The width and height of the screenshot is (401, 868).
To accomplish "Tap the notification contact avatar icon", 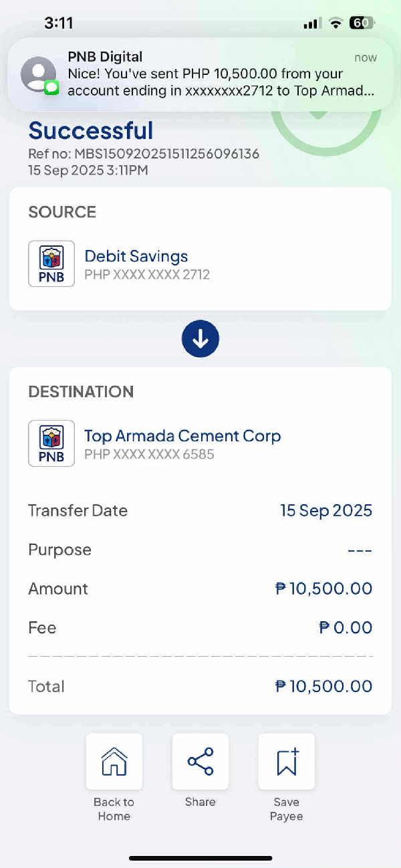I will (39, 74).
